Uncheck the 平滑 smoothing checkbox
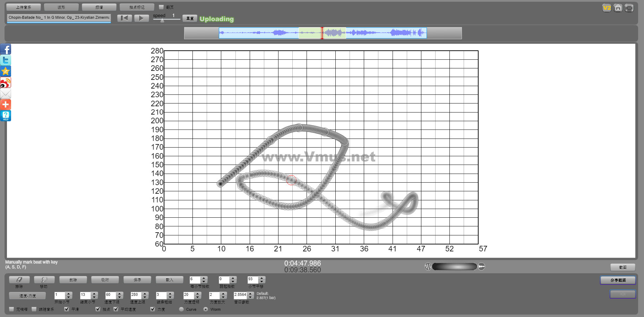Viewport: 644px width, 317px height. click(67, 309)
